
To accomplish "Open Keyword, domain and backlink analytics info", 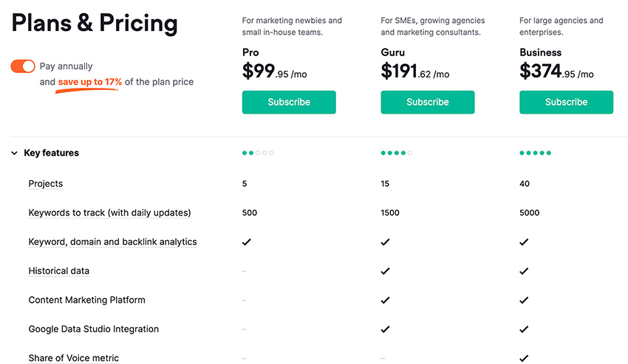I will (x=112, y=242).
